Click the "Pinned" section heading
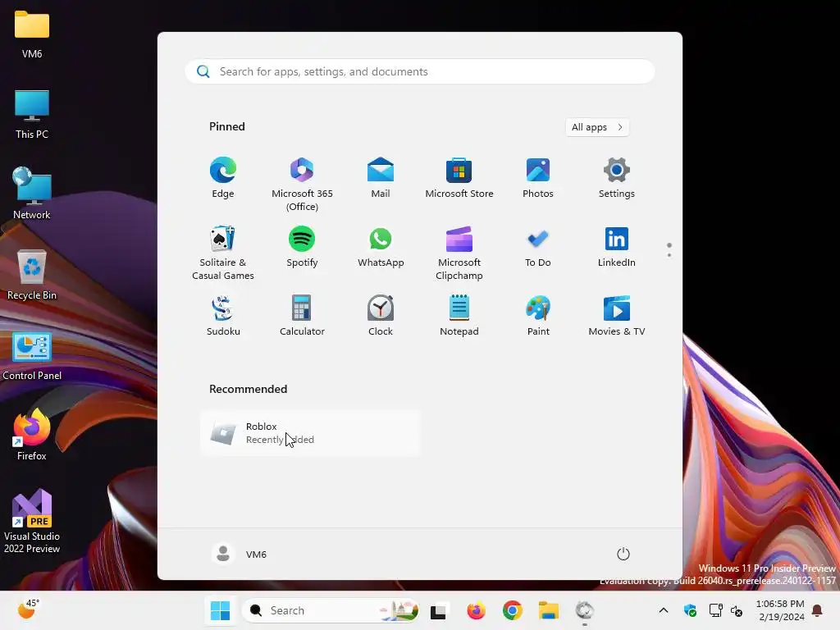Viewport: 840px width, 630px height. point(227,126)
